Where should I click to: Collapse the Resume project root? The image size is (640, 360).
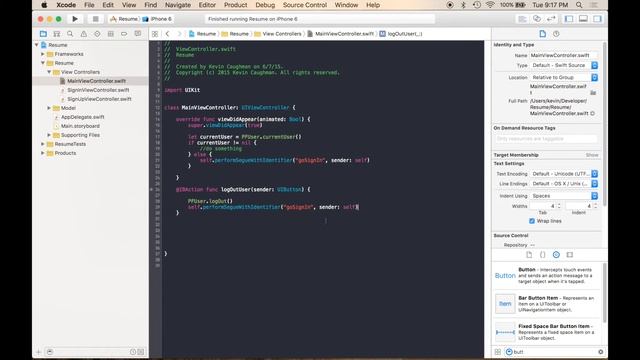pos(37,45)
